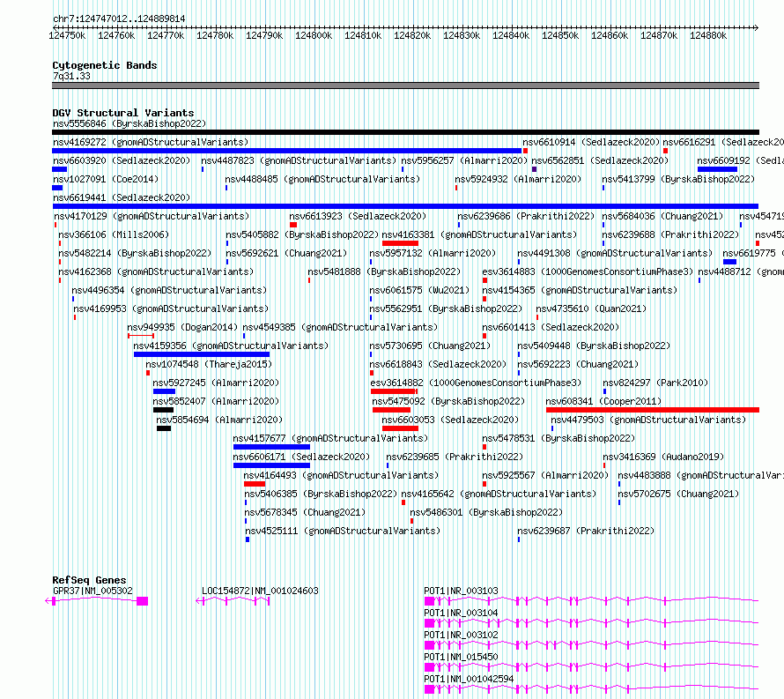Click nsv6613923 Sedlazeck2020 label
The image size is (784, 699).
pos(358,216)
